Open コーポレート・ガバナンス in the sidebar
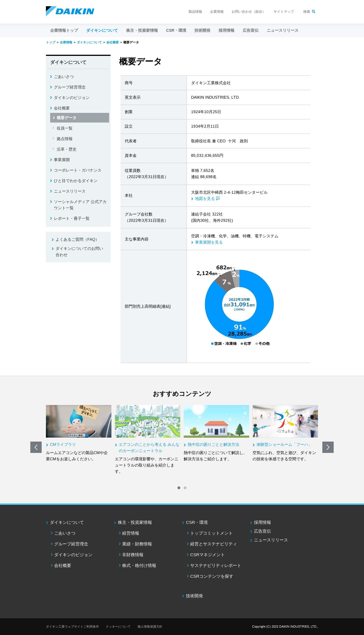This screenshot has height=635, width=364. 78,170
